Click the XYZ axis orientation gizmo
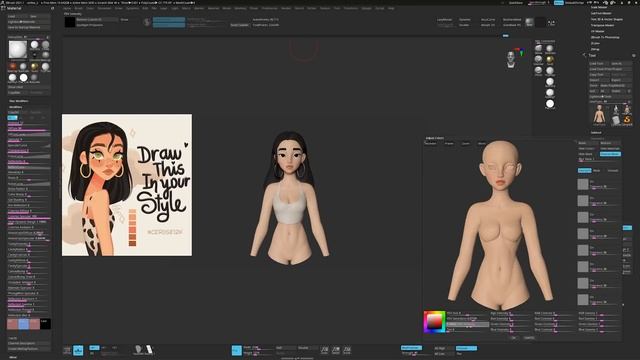The height and width of the screenshot is (360, 640). (520, 51)
